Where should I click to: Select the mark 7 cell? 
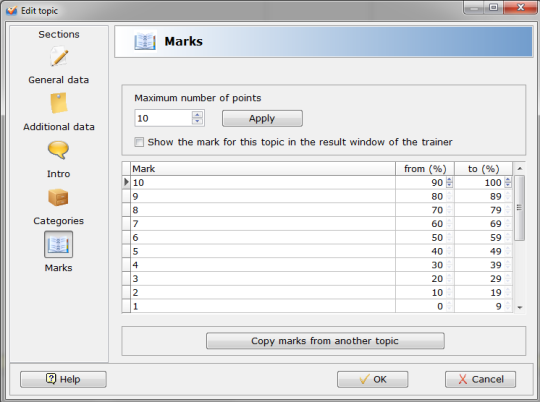(x=263, y=224)
